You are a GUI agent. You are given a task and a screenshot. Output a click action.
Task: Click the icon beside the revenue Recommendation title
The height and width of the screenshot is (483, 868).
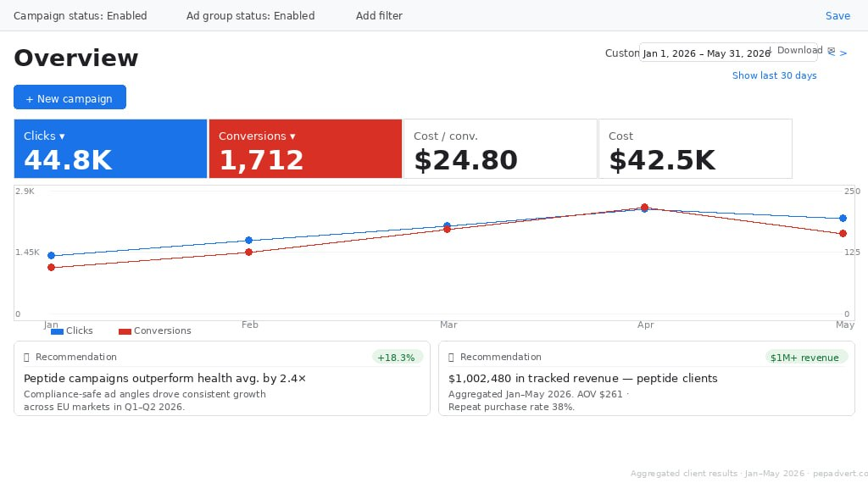tap(451, 358)
